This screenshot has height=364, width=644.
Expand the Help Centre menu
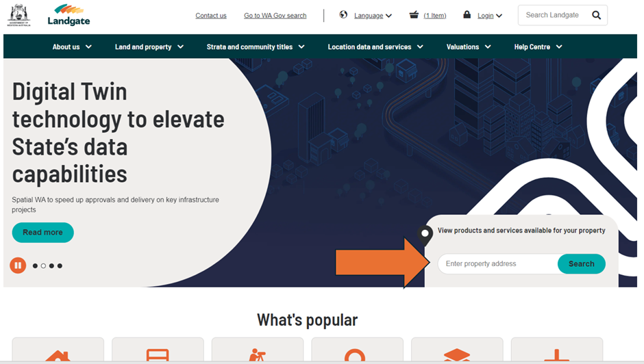click(x=538, y=47)
